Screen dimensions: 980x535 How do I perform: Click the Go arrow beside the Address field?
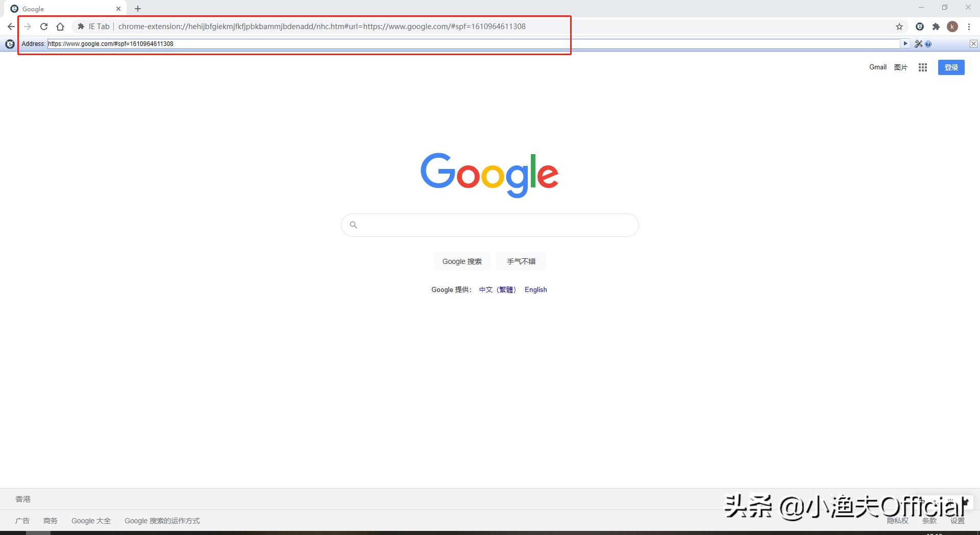[x=905, y=44]
